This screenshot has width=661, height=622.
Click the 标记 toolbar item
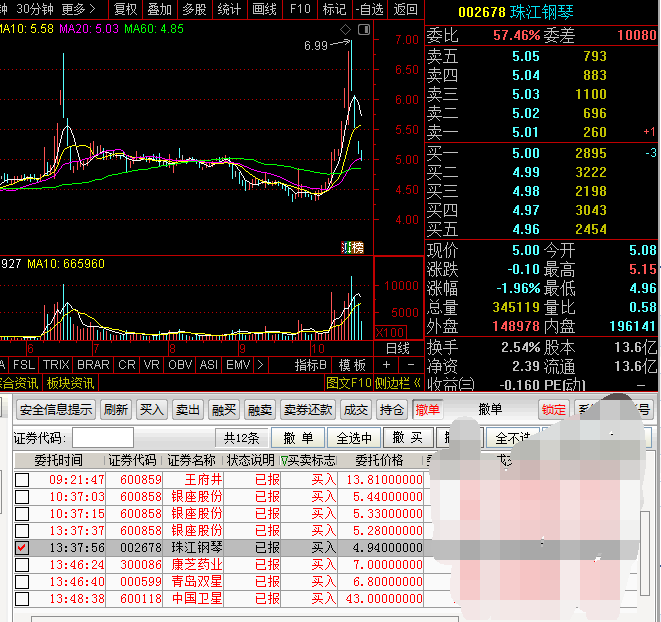pos(334,9)
